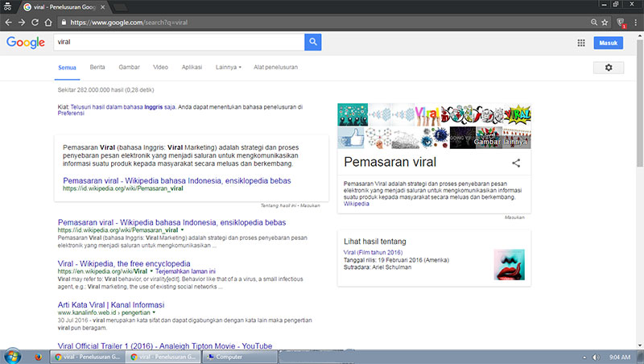Open Viral (Film tahun 2016) link

coord(373,252)
